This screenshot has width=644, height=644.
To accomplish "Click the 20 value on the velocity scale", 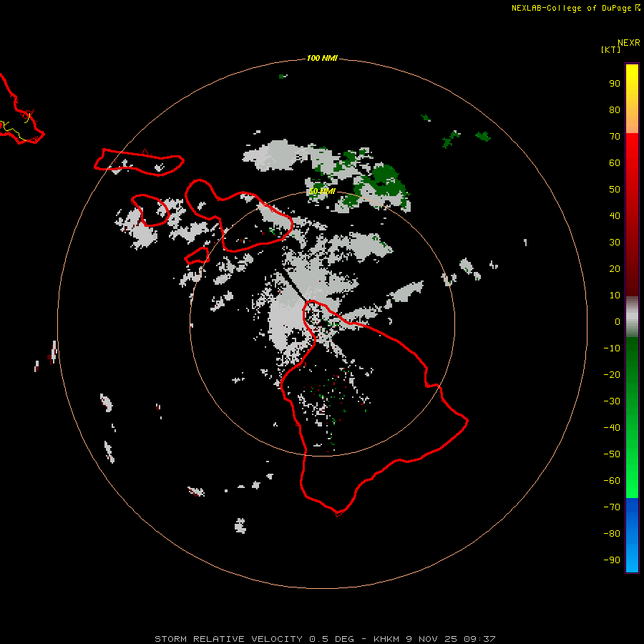I will click(615, 268).
